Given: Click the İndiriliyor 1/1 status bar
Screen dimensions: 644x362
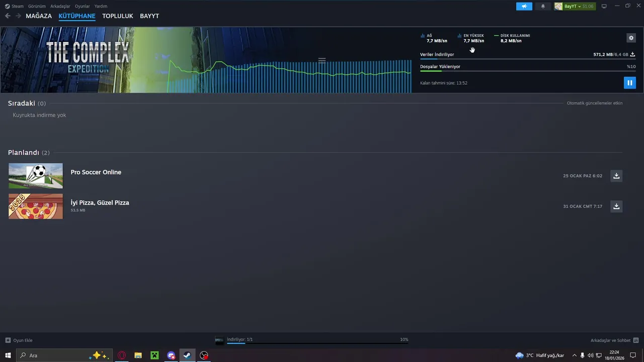Looking at the screenshot, I should [317, 340].
